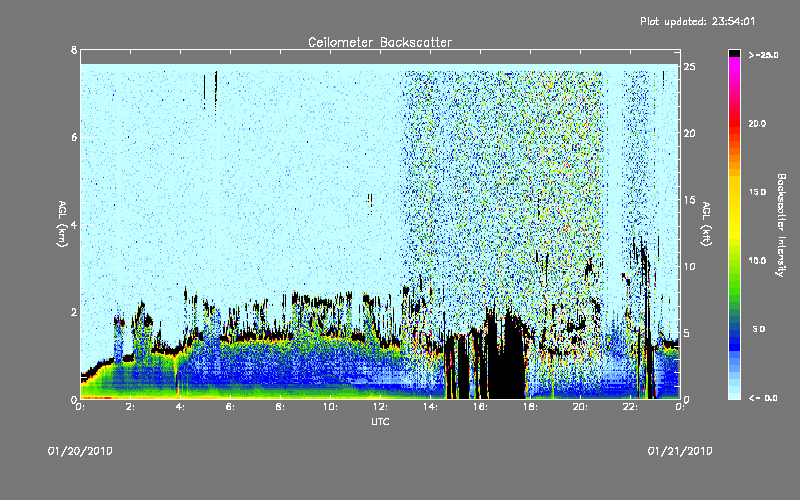Click the noisy backscatter region around 16 UTC at 5 km
The height and width of the screenshot is (500, 800).
point(480,181)
